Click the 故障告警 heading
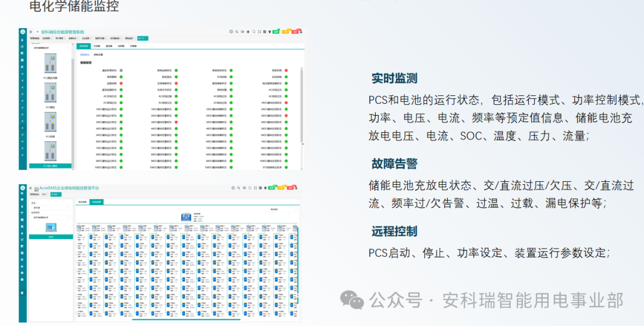The width and height of the screenshot is (644, 326). [x=394, y=164]
